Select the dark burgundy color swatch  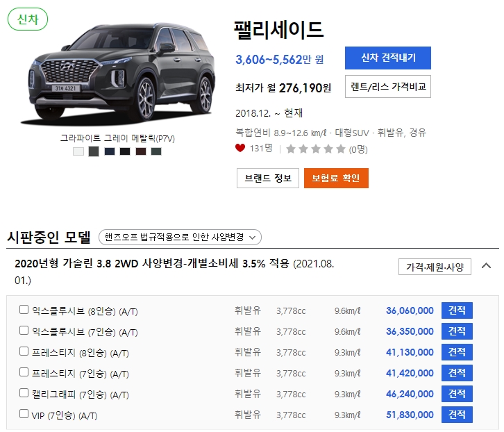pyautogui.click(x=141, y=151)
